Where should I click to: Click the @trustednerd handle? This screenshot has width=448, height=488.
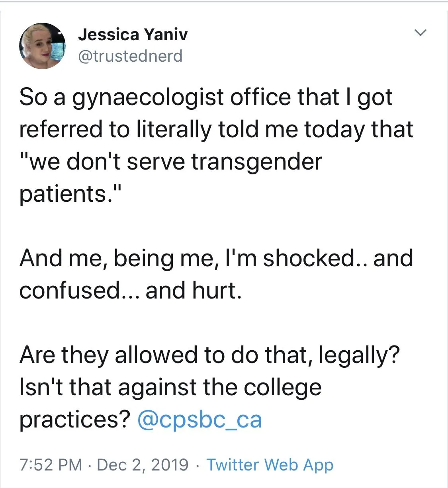130,56
